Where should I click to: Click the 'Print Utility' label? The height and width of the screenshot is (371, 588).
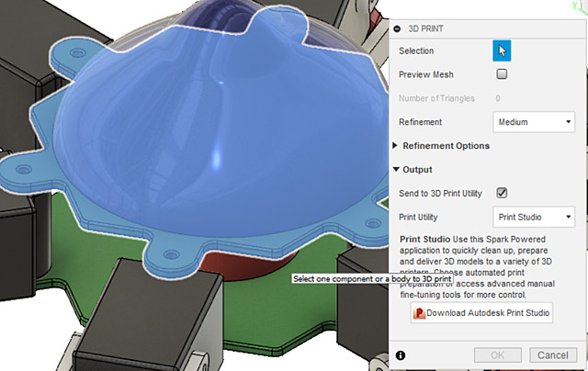tap(418, 217)
